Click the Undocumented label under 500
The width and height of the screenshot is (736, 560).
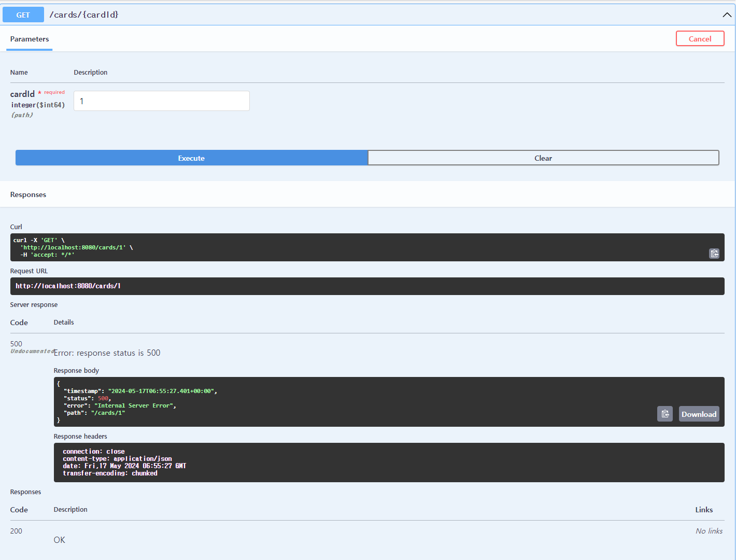click(x=32, y=351)
